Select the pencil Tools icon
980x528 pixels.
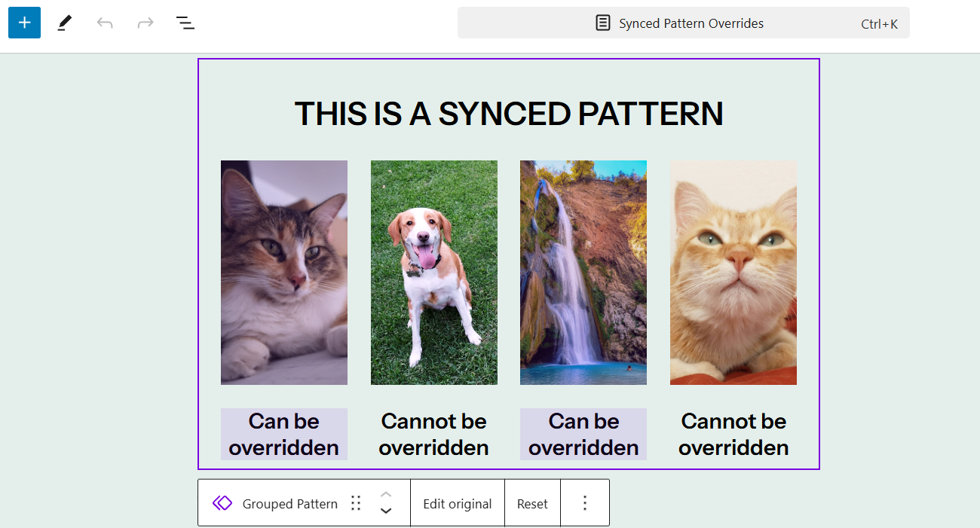point(65,23)
